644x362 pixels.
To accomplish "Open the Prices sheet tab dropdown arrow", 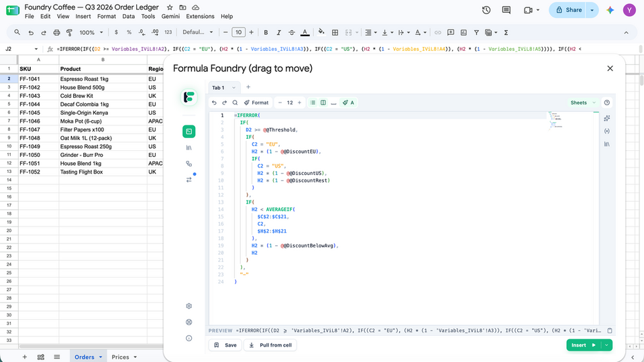I will tap(135, 357).
